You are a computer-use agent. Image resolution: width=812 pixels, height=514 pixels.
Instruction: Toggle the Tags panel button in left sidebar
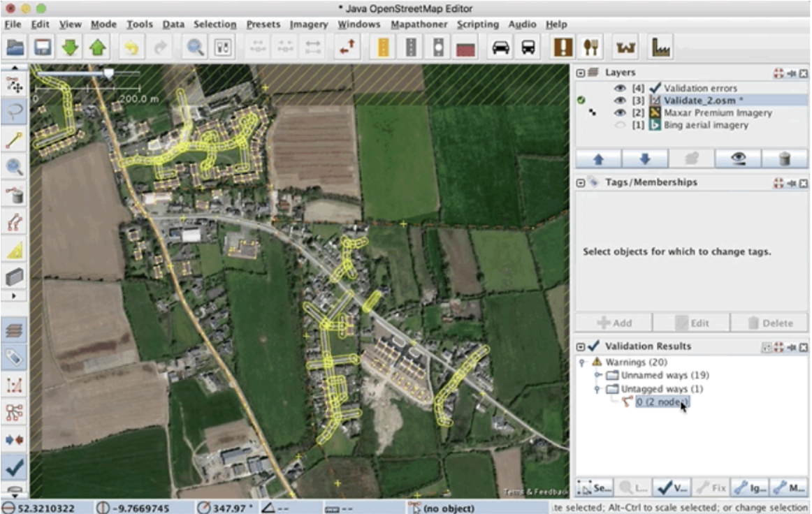(x=14, y=357)
